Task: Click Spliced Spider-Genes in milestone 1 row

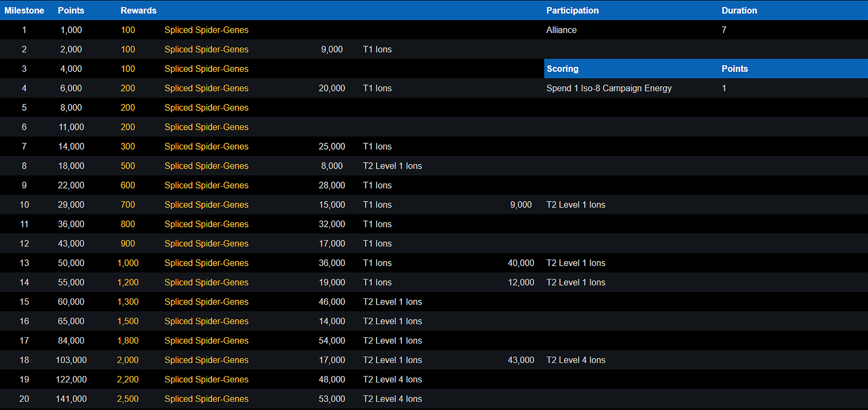Action: tap(207, 30)
